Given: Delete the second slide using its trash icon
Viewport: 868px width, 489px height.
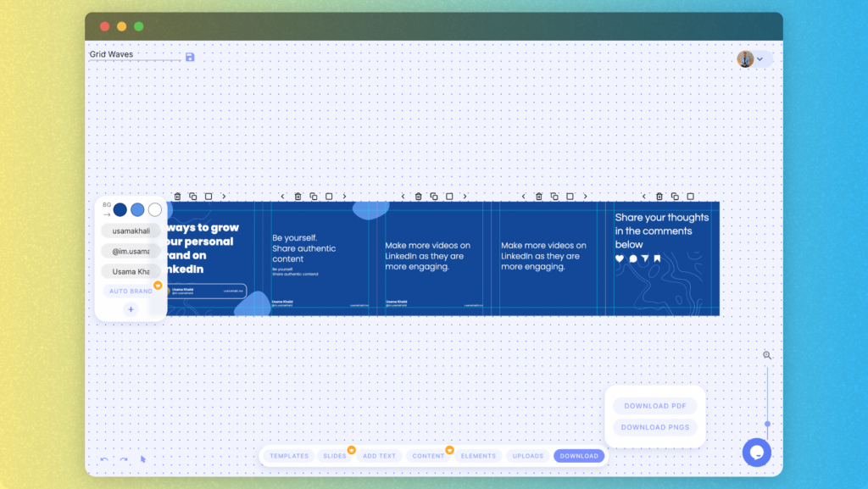Looking at the screenshot, I should 298,197.
